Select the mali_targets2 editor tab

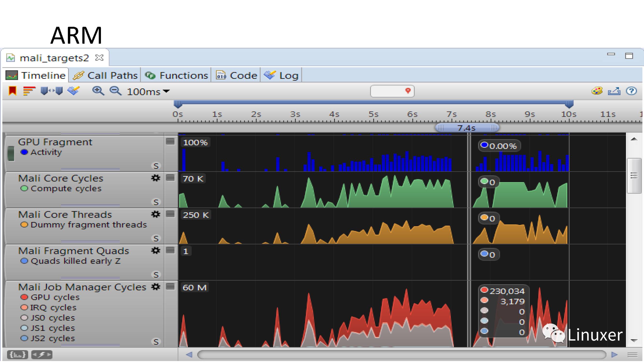tap(54, 58)
